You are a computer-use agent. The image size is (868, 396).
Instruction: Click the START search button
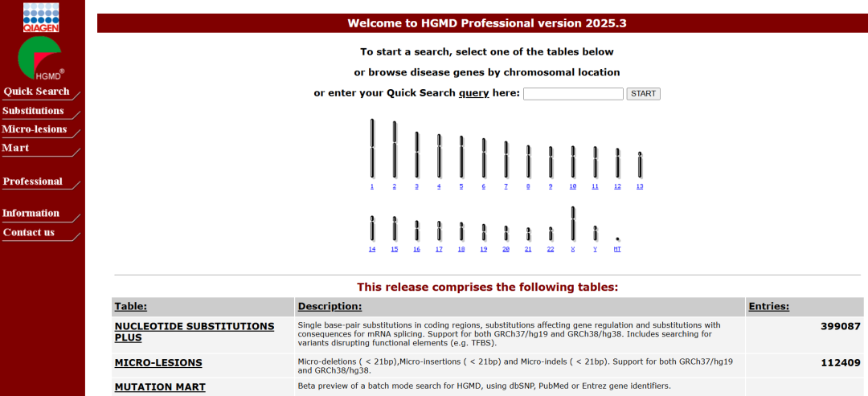tap(643, 93)
